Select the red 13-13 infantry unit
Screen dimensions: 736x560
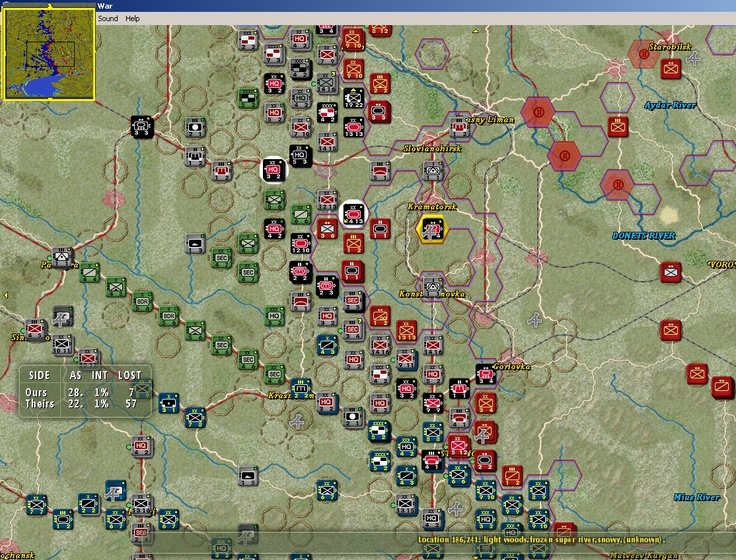pos(406,331)
